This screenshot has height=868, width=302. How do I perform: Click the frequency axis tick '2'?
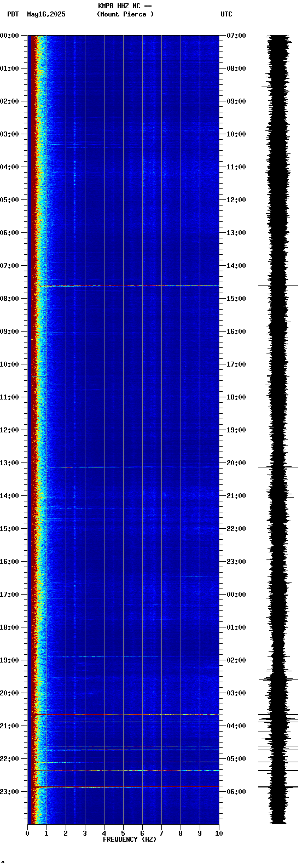coord(66,833)
